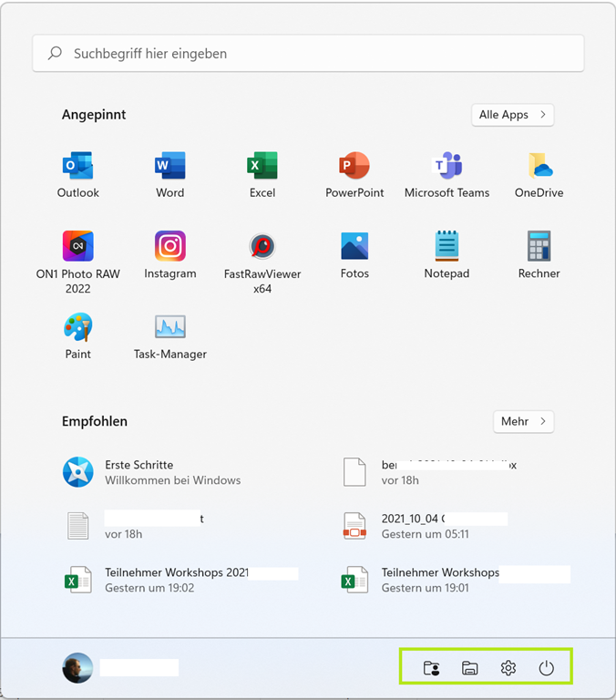Click the power button icon
Viewport: 616px width, 700px height.
tap(547, 668)
